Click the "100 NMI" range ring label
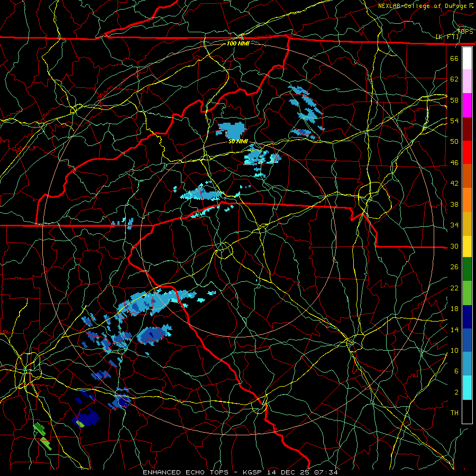This screenshot has width=476, height=476. click(x=238, y=43)
